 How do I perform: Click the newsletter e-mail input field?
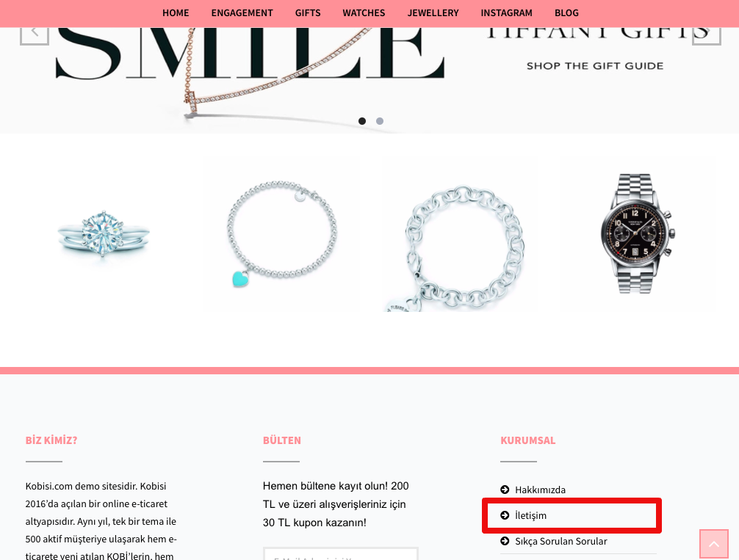(x=341, y=554)
